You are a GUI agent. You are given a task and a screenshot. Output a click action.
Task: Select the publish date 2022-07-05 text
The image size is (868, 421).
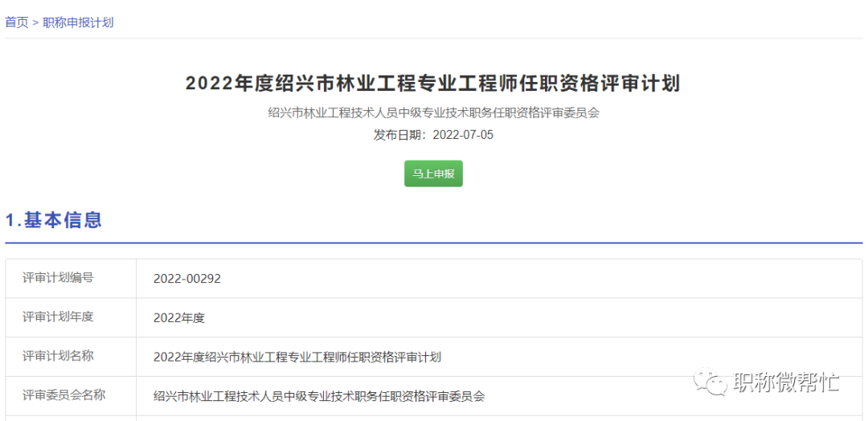[x=463, y=135]
